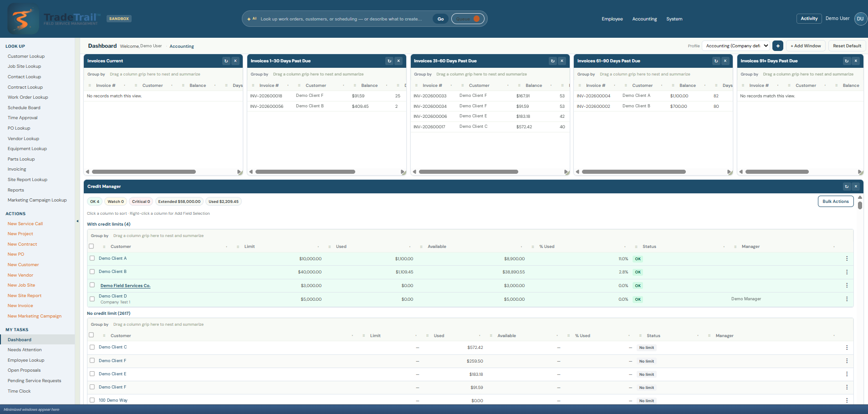Select all rows in With credit limits table
868x414 pixels.
point(91,246)
